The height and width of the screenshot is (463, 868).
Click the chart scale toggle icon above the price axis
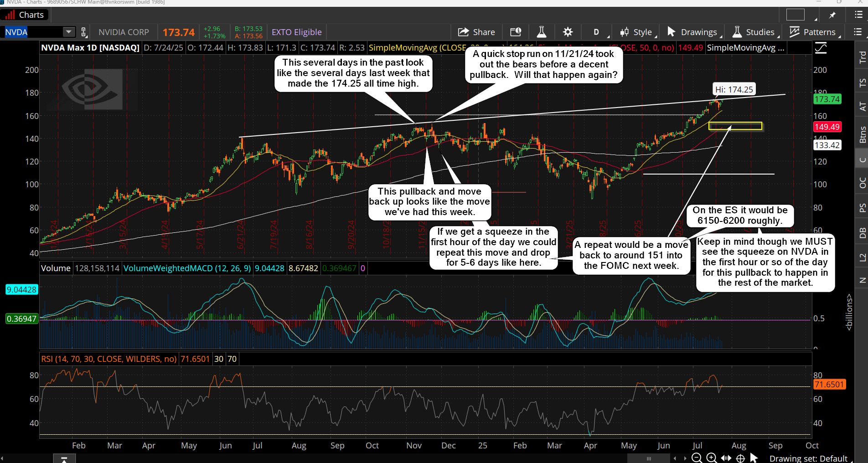click(821, 48)
